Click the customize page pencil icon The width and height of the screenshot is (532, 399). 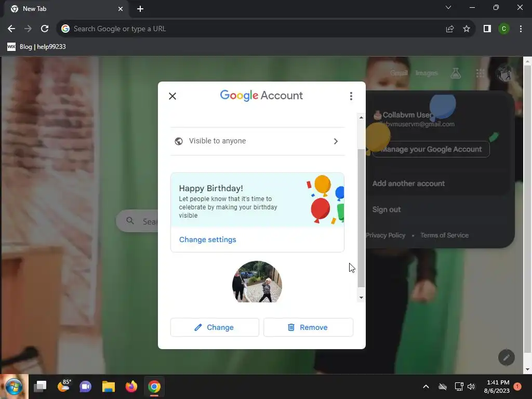(x=506, y=357)
